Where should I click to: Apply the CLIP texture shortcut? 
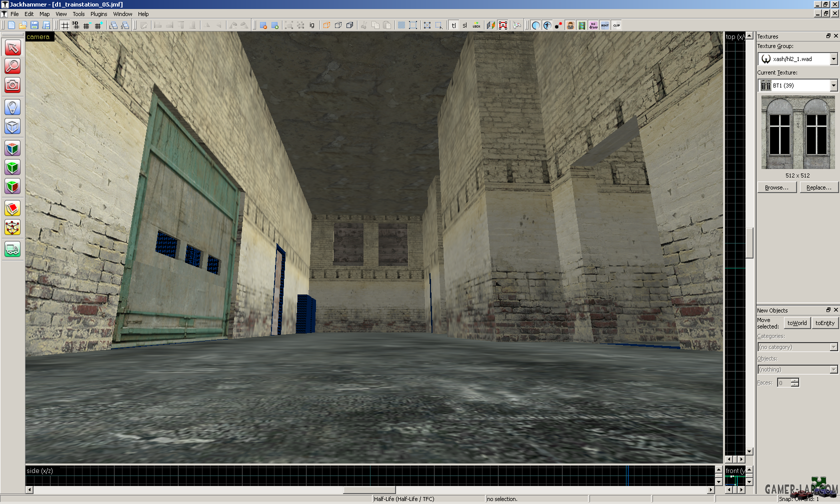[616, 25]
